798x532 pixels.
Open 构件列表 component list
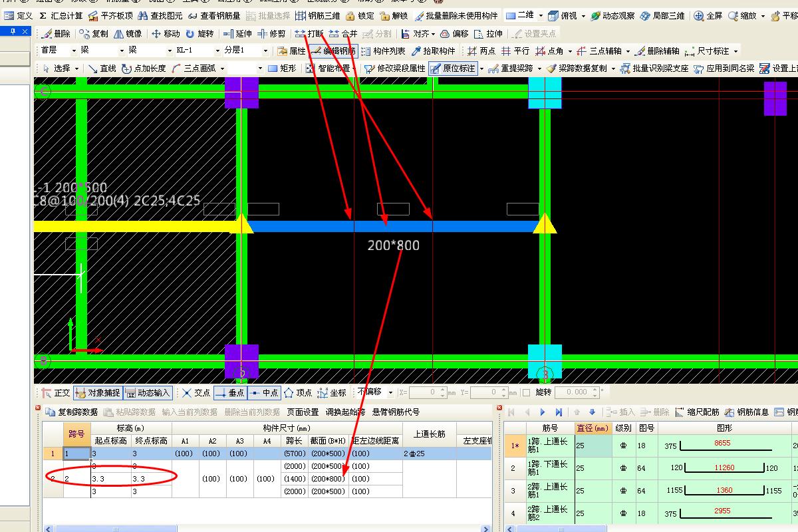383,51
